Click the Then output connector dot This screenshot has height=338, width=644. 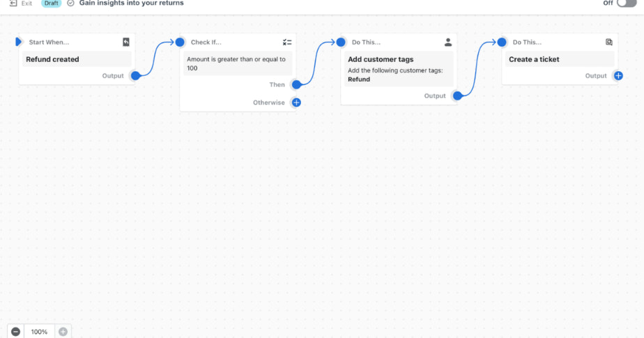coord(296,85)
